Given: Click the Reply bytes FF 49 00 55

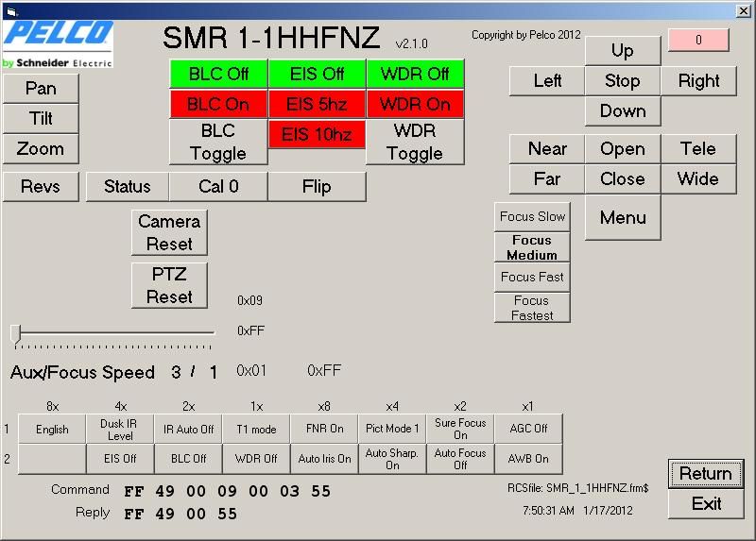Looking at the screenshot, I should [x=180, y=514].
